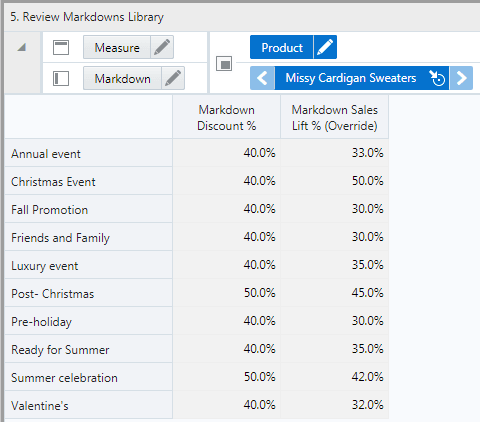Click the page axis square icon
Viewport: 480px width, 422px height.
pos(224,63)
